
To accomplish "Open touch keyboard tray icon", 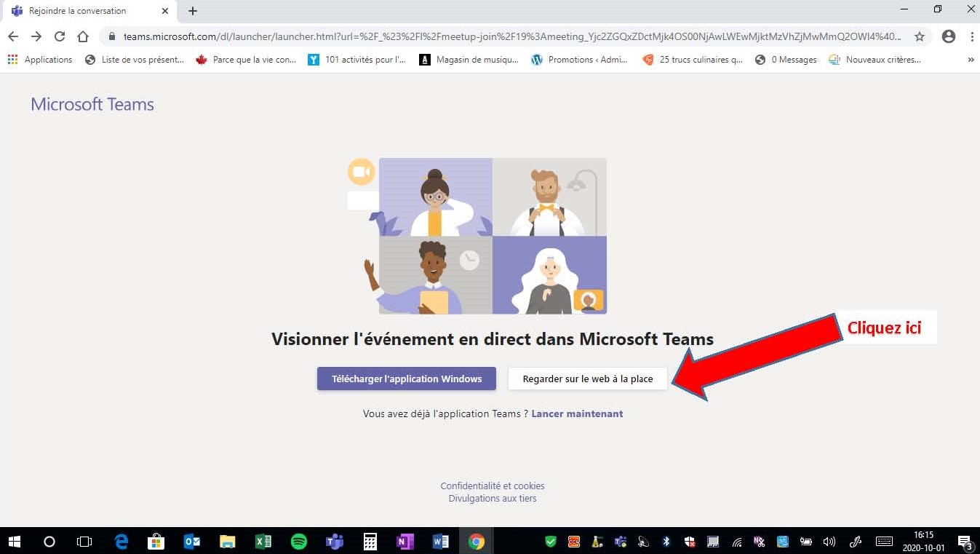I will 884,542.
